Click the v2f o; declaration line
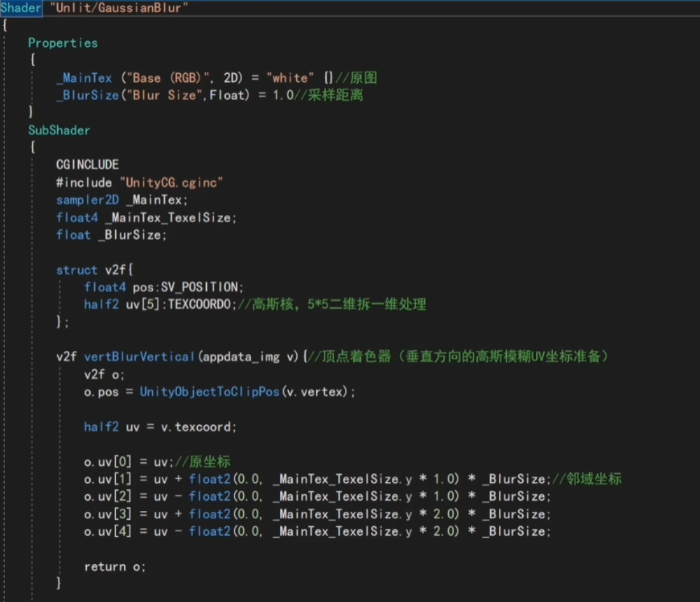Viewport: 700px width, 602px height. [105, 374]
